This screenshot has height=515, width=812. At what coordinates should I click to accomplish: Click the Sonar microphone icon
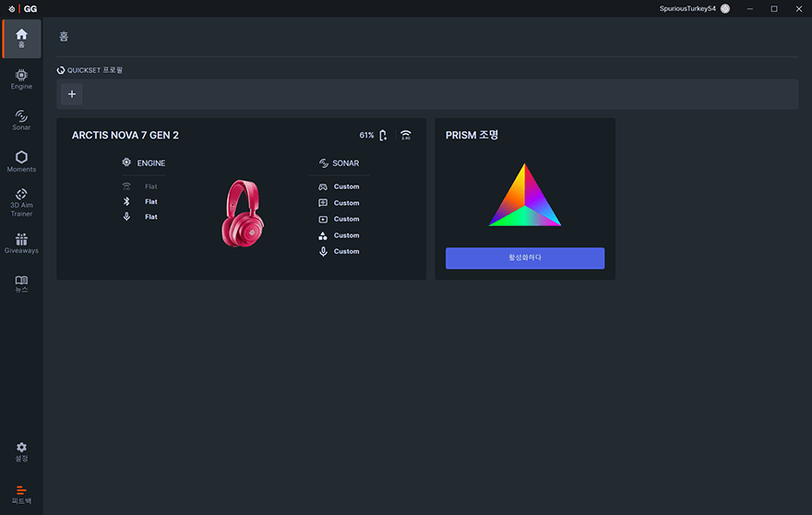pyautogui.click(x=323, y=252)
